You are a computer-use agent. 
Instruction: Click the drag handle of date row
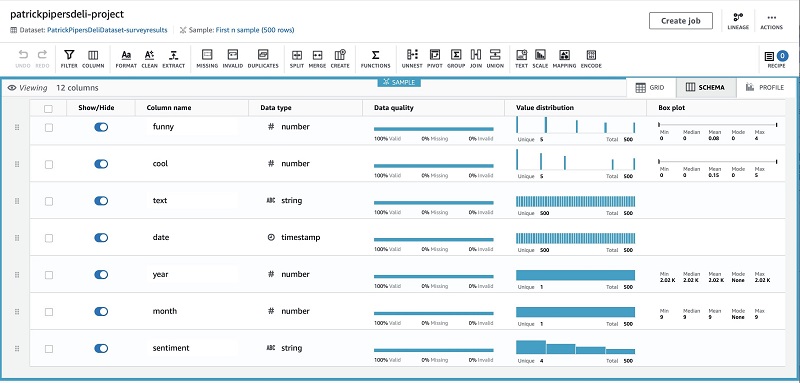17,238
